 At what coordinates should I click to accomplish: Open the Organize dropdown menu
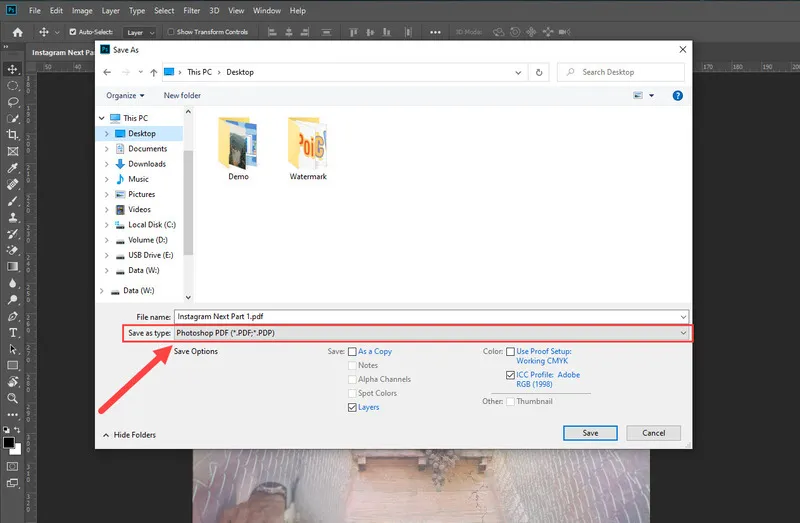tap(124, 96)
